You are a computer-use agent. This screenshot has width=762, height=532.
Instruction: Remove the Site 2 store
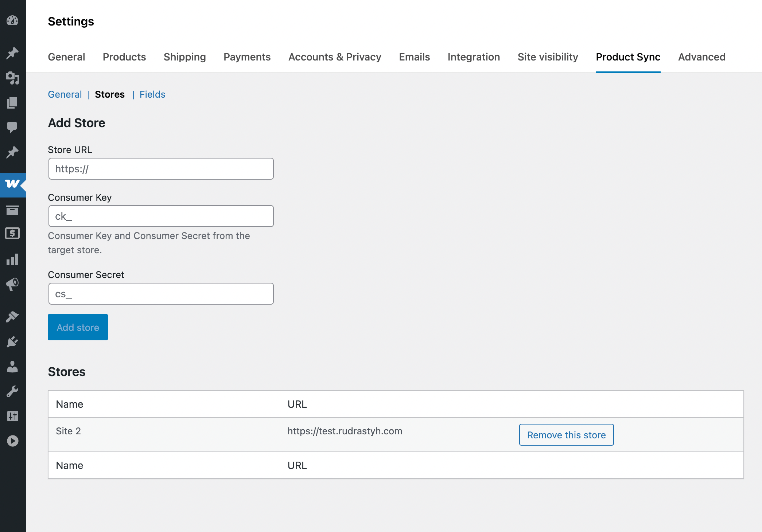[566, 434]
